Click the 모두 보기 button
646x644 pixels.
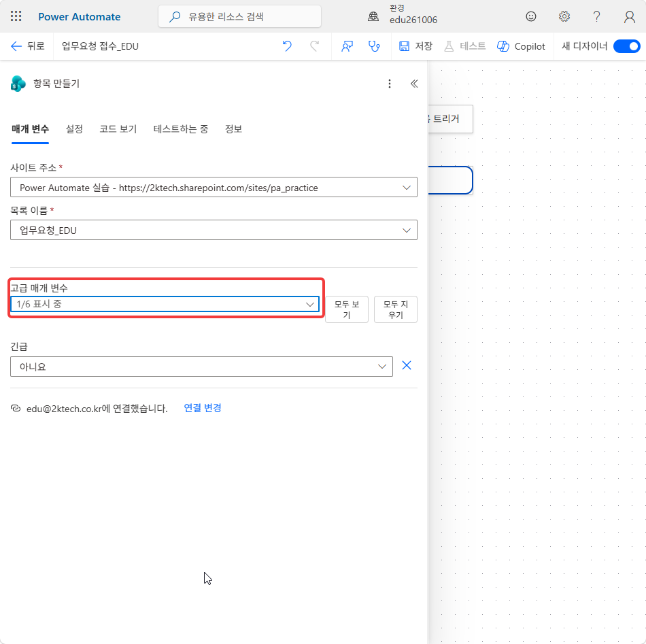pyautogui.click(x=347, y=309)
